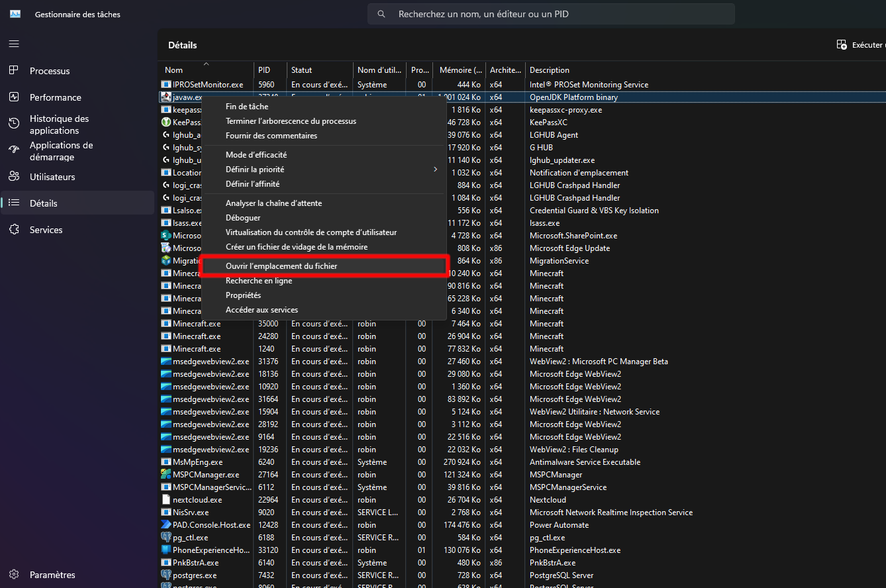Click the NisSrv.exe process icon
The image size is (886, 588).
[x=166, y=513]
